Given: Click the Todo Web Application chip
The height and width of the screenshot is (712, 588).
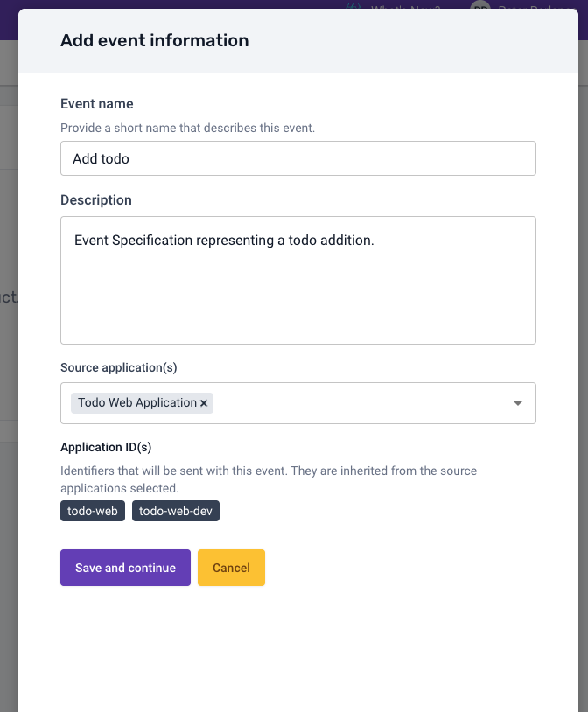Looking at the screenshot, I should (137, 403).
